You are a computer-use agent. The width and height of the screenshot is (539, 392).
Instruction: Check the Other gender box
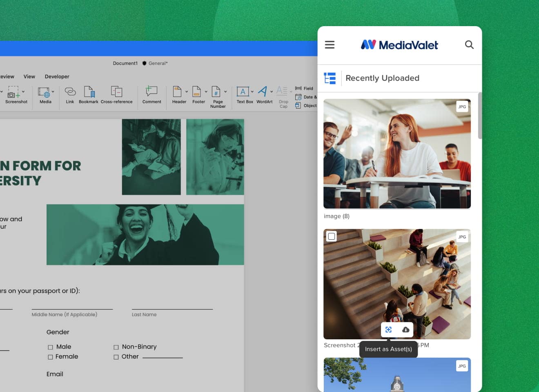[116, 357]
